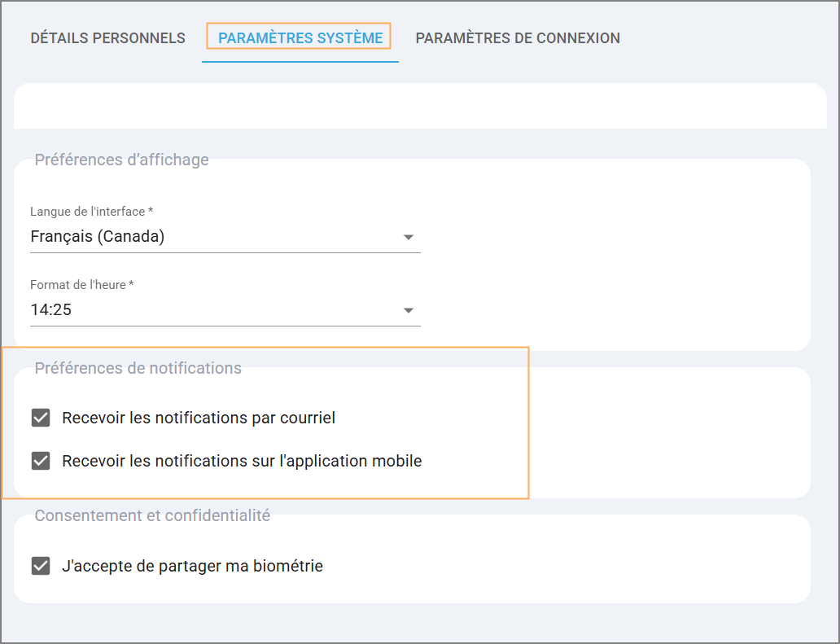Expand the Langue de l'interface dropdown arrow
The width and height of the screenshot is (840, 644).
tap(409, 238)
